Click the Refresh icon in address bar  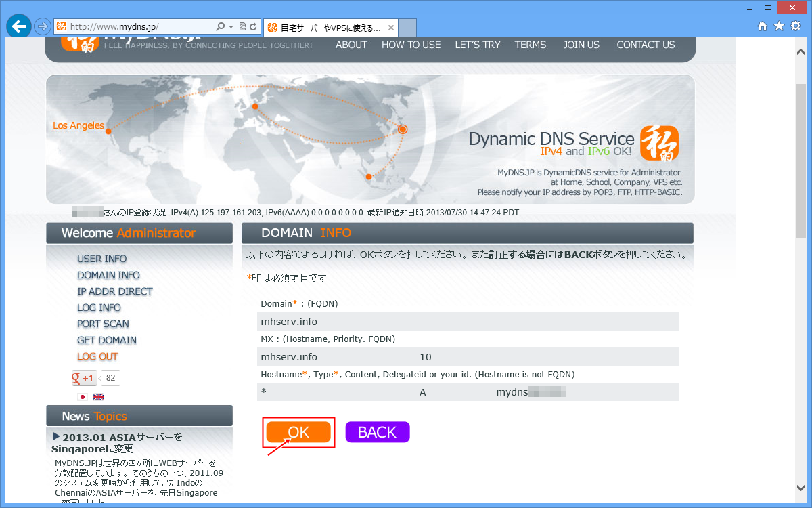click(254, 27)
